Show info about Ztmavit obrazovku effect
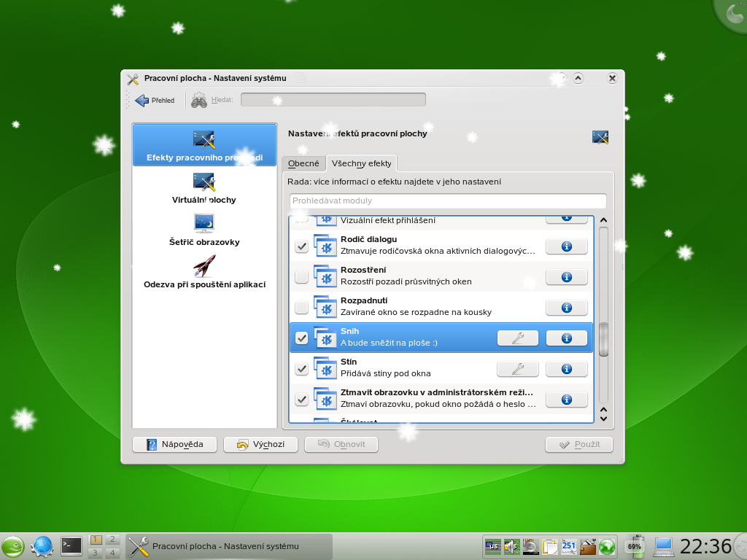 click(566, 400)
